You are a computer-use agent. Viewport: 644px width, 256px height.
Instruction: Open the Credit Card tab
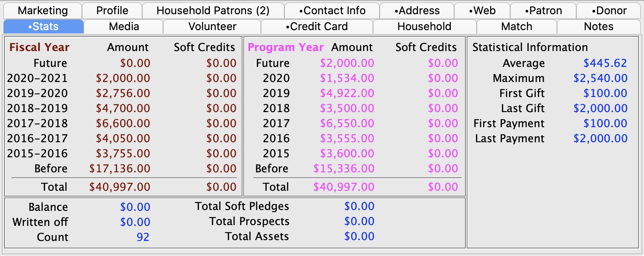point(317,26)
